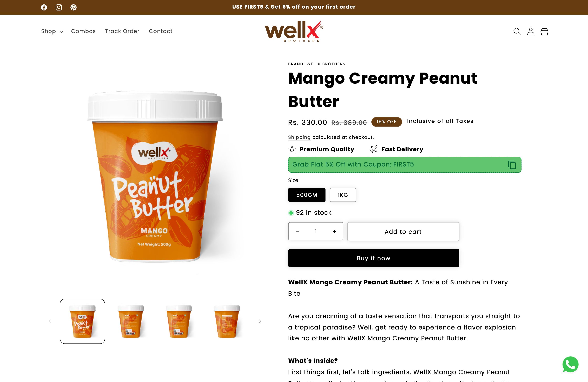The width and height of the screenshot is (588, 382).
Task: Slide thumbnails left with previous arrow
Action: pos(50,321)
